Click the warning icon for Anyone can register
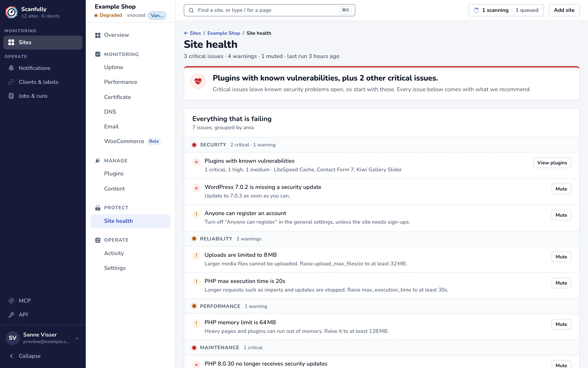 [x=196, y=214]
